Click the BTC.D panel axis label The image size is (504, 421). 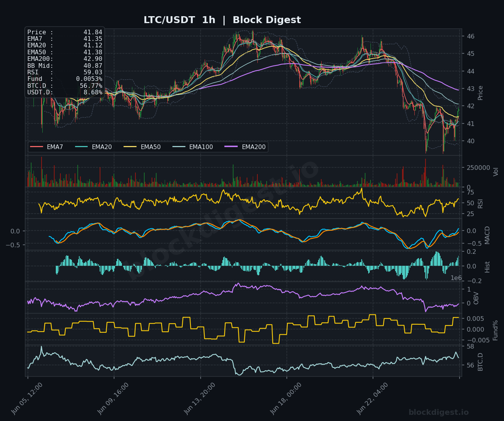480,362
